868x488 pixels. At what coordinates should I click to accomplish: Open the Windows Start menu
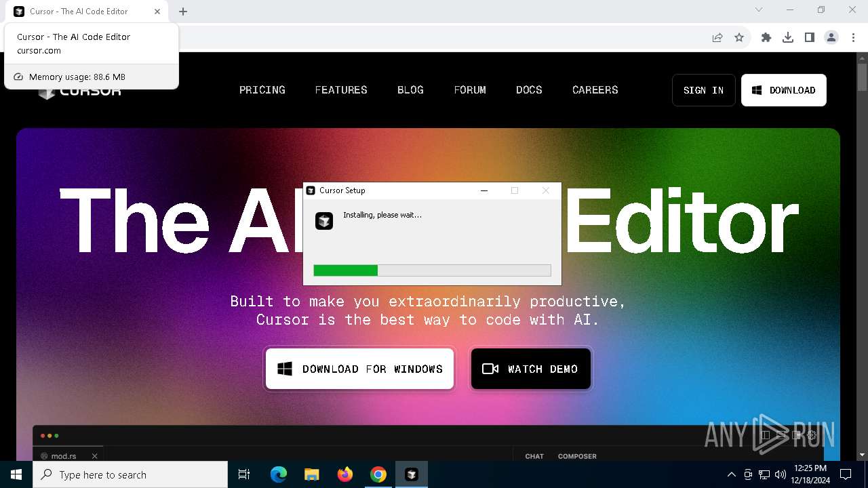click(16, 474)
